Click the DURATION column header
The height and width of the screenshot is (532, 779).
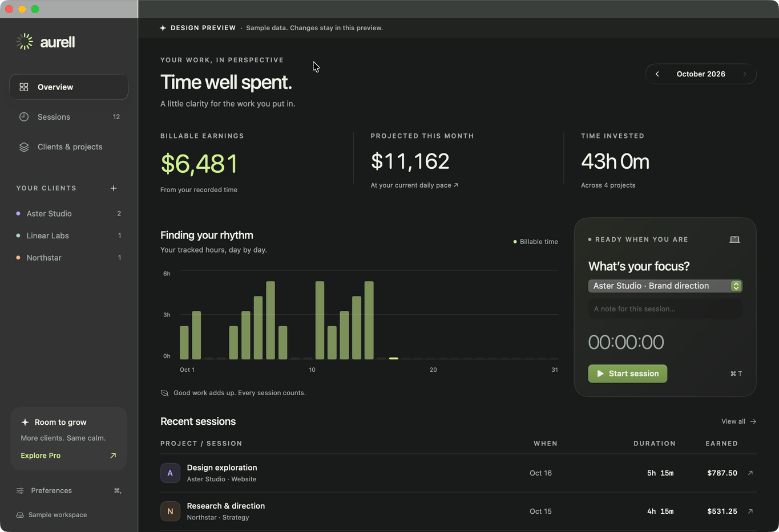655,444
